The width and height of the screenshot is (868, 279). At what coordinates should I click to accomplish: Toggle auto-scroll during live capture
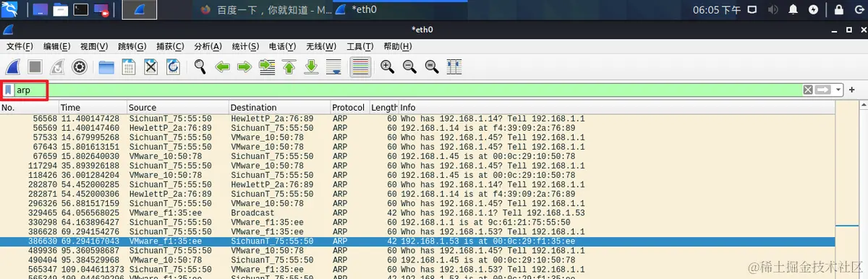(x=334, y=67)
